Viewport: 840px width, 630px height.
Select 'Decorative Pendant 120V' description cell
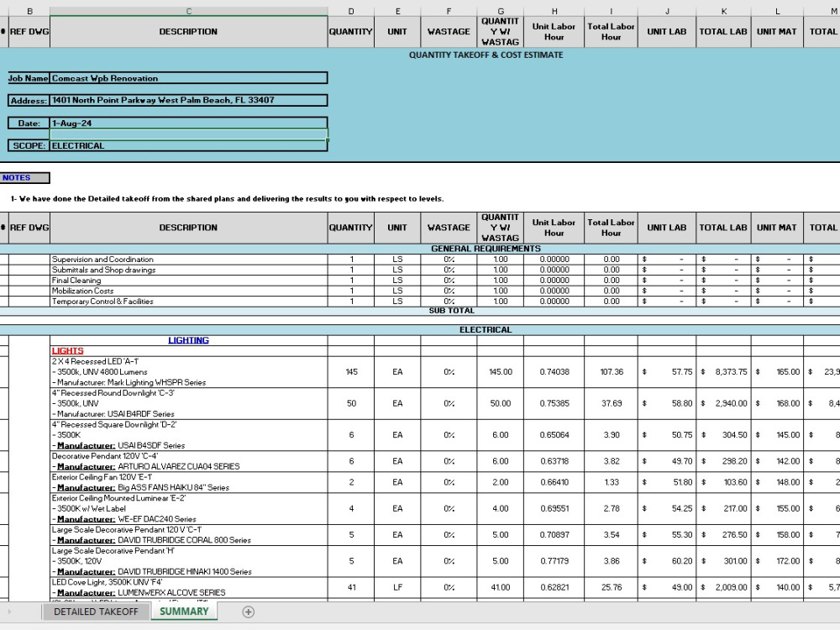[188, 461]
